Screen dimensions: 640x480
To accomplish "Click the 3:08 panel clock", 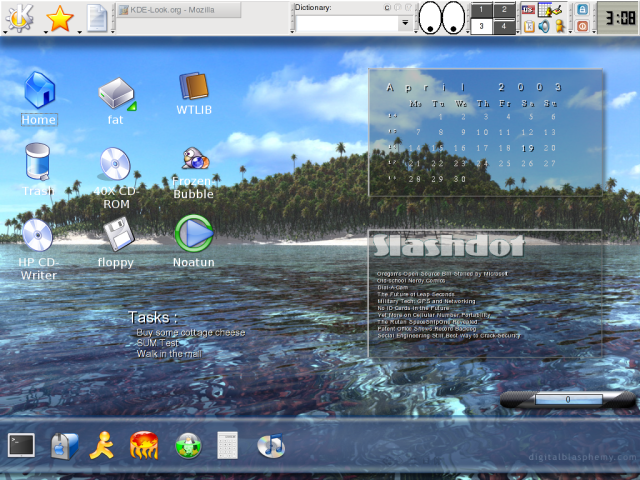I will pos(619,18).
